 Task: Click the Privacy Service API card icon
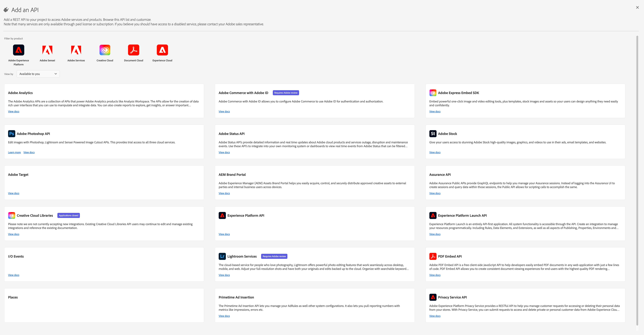433,297
